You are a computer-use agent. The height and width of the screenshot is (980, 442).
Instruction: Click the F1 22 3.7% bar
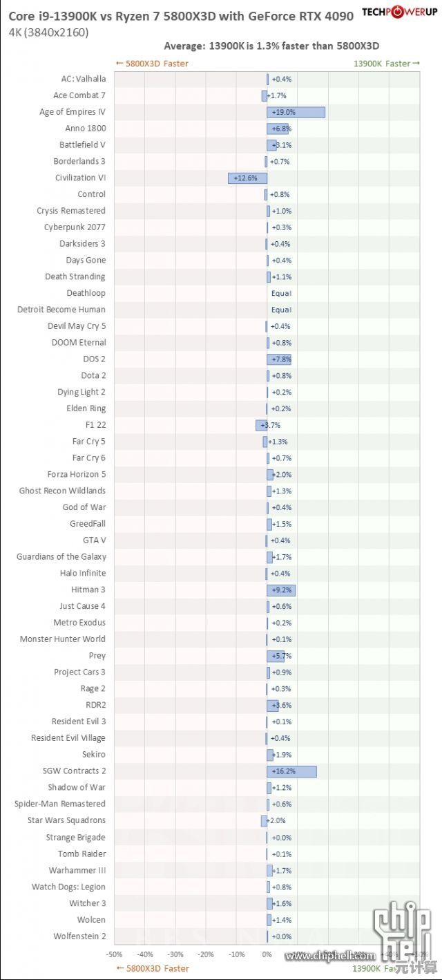261,425
